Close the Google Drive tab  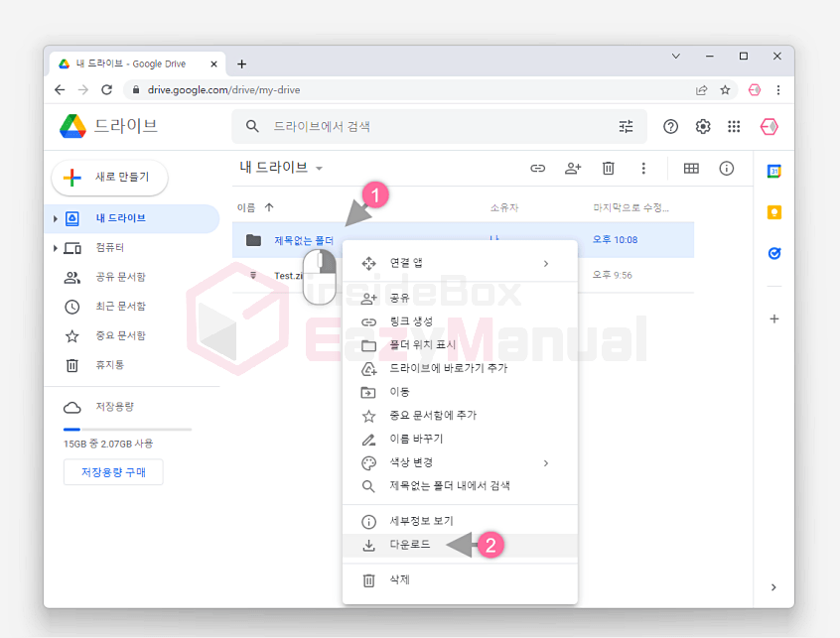coord(213,64)
